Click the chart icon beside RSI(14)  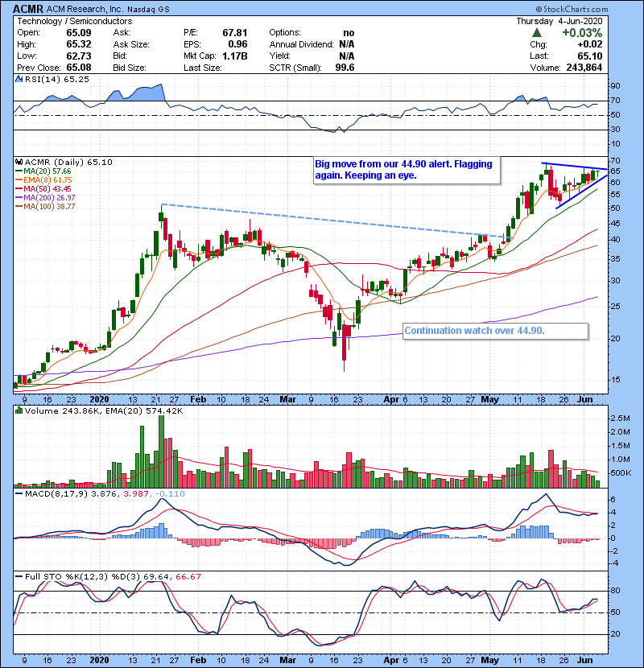pyautogui.click(x=19, y=79)
